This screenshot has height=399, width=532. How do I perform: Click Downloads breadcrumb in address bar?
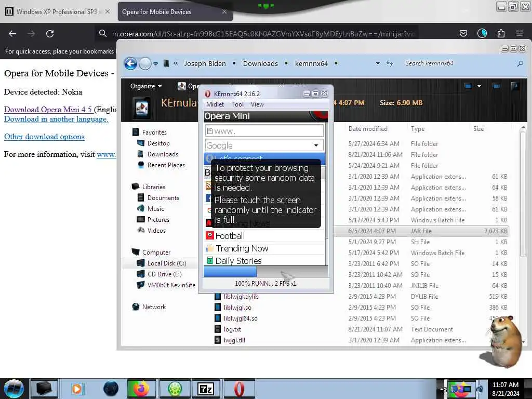coord(260,63)
